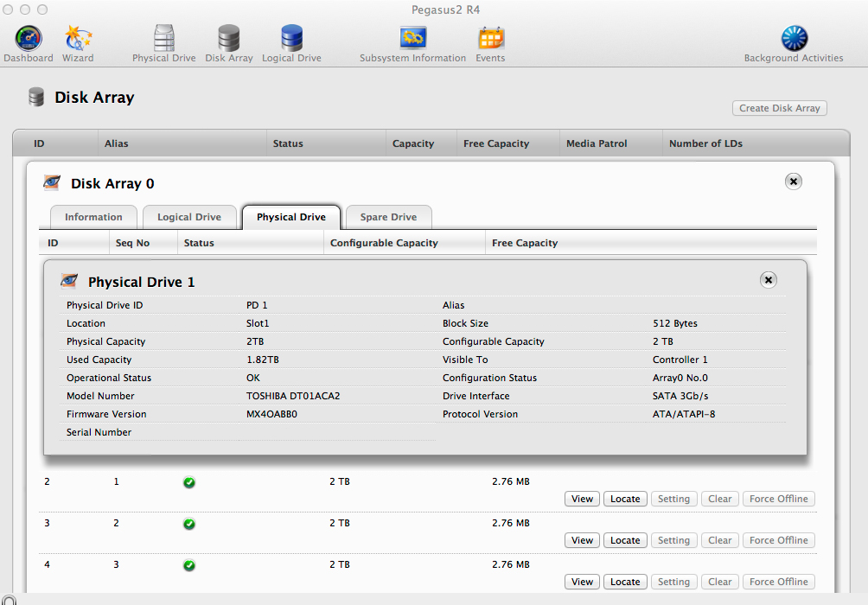The width and height of the screenshot is (868, 605).
Task: Click the Controller 1 value
Action: point(680,360)
